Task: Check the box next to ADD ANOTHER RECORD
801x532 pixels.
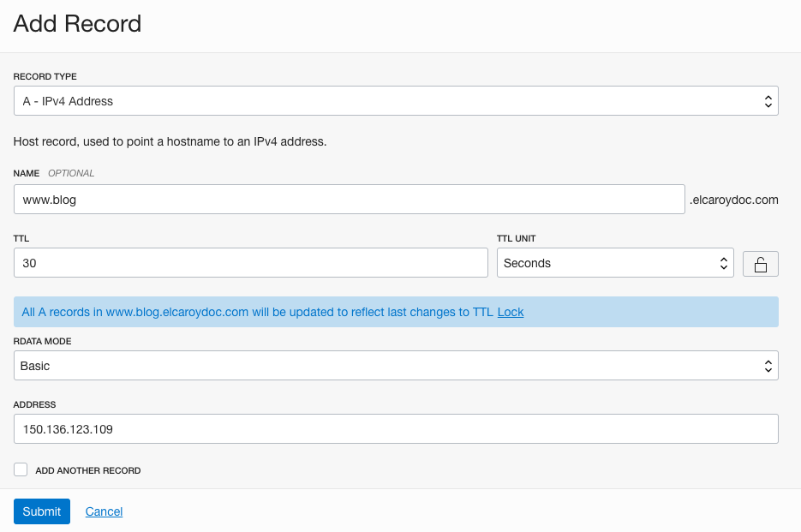Action: [20, 469]
